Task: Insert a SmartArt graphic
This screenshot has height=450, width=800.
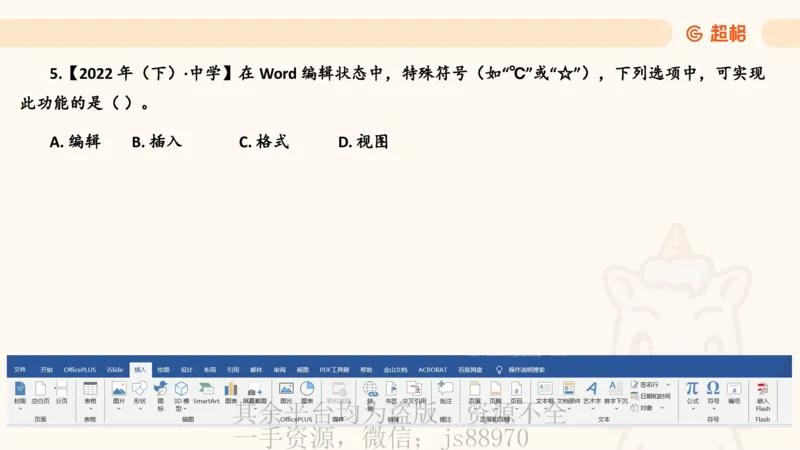Action: (206, 393)
